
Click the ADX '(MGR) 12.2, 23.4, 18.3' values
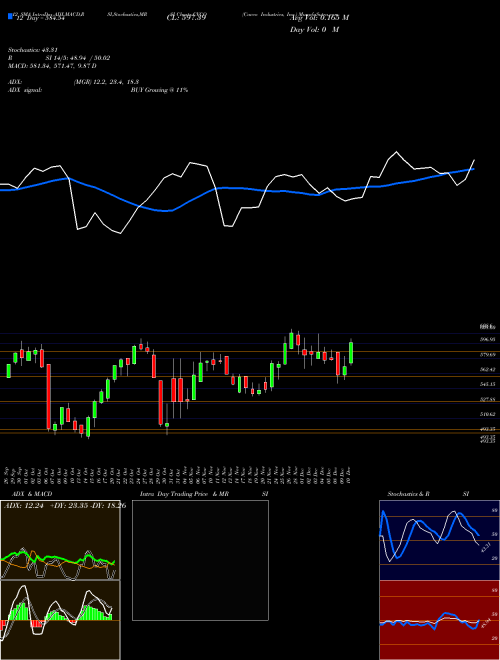(x=106, y=82)
